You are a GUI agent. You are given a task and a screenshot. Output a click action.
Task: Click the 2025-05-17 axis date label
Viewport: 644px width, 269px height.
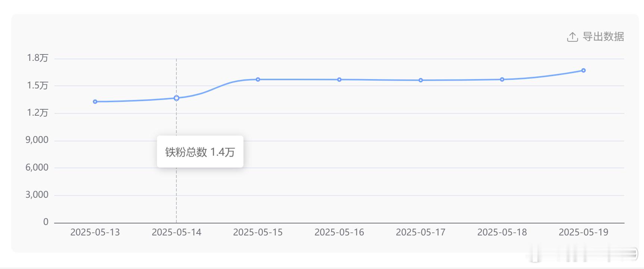(x=421, y=232)
